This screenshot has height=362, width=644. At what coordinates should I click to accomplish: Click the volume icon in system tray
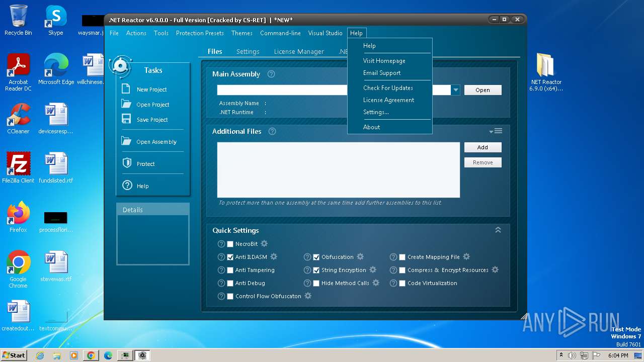pyautogui.click(x=572, y=355)
